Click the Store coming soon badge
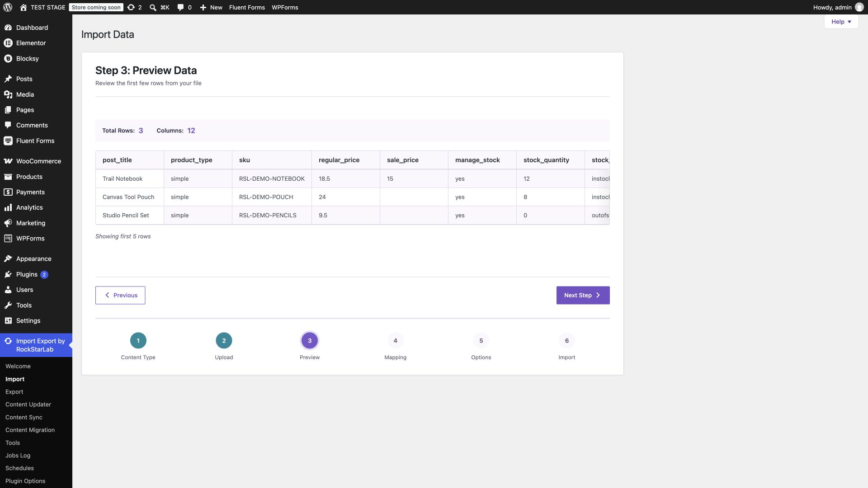The image size is (868, 488). click(96, 7)
